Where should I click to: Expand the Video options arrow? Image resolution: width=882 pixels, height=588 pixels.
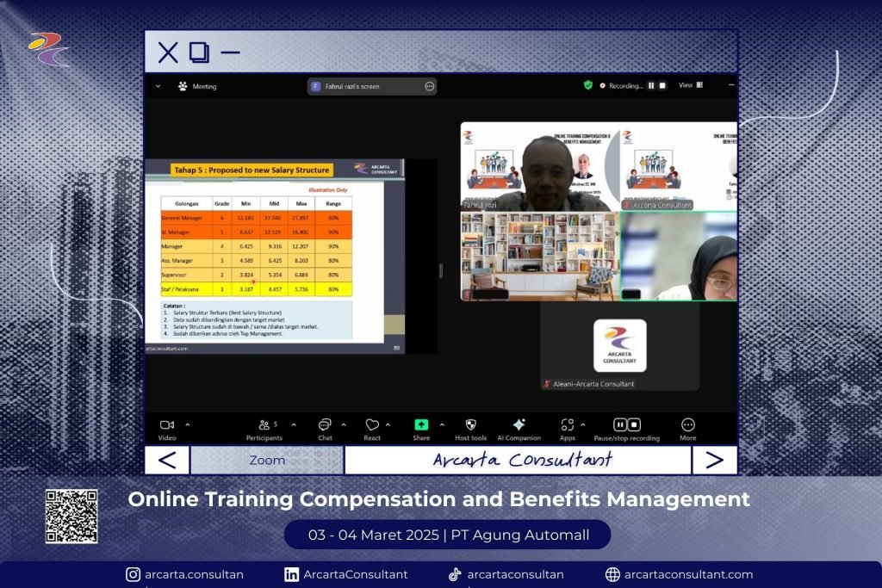click(188, 424)
